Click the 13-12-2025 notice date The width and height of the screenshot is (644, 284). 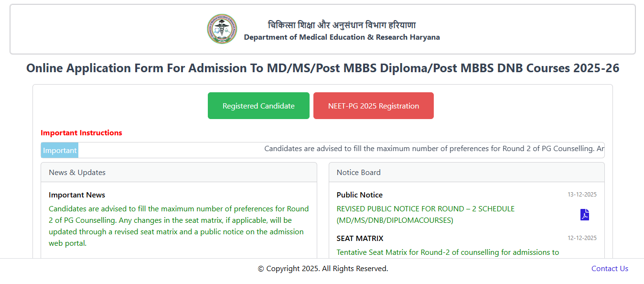582,195
